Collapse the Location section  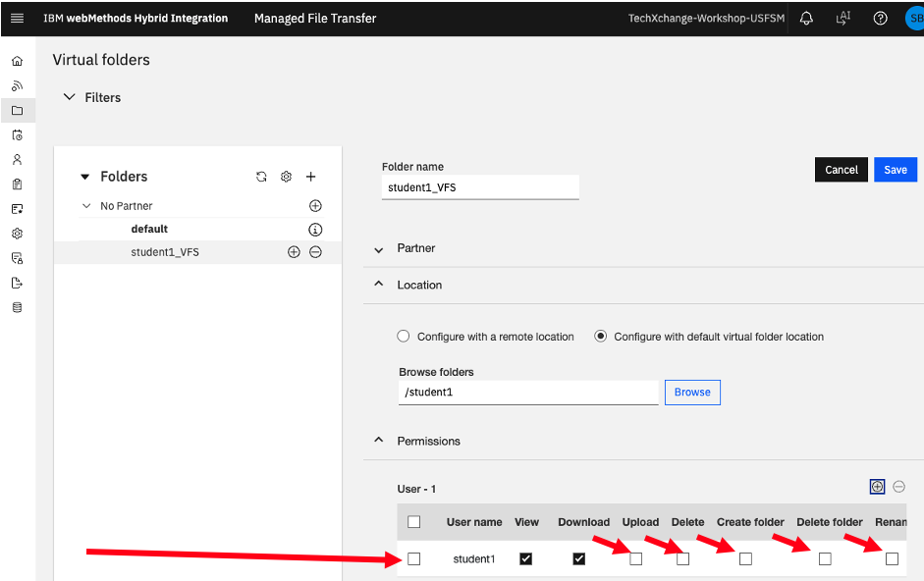[378, 284]
